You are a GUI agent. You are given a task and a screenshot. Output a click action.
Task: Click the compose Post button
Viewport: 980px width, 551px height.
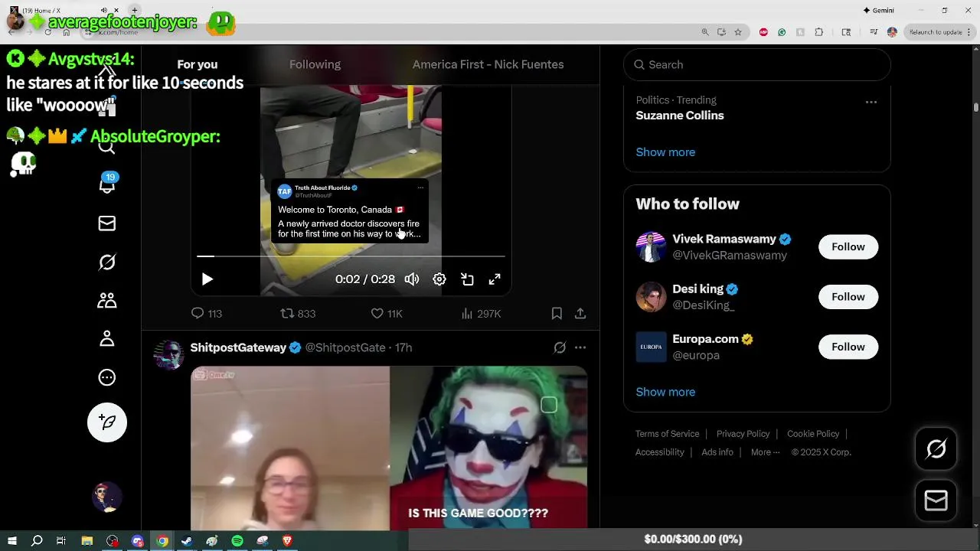point(106,422)
